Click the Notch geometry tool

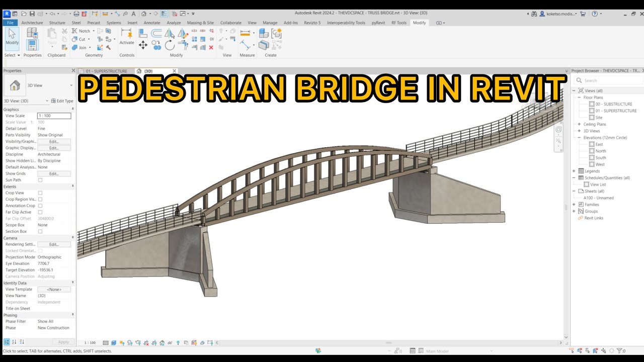(x=80, y=31)
